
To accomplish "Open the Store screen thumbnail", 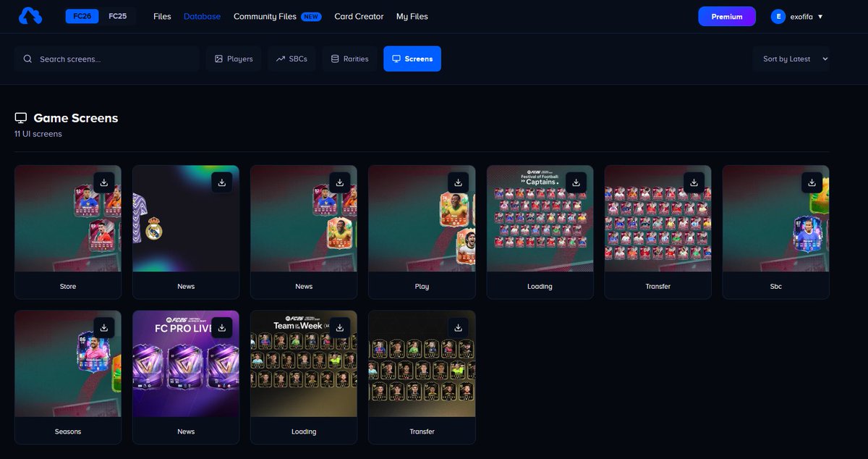I will [x=68, y=219].
